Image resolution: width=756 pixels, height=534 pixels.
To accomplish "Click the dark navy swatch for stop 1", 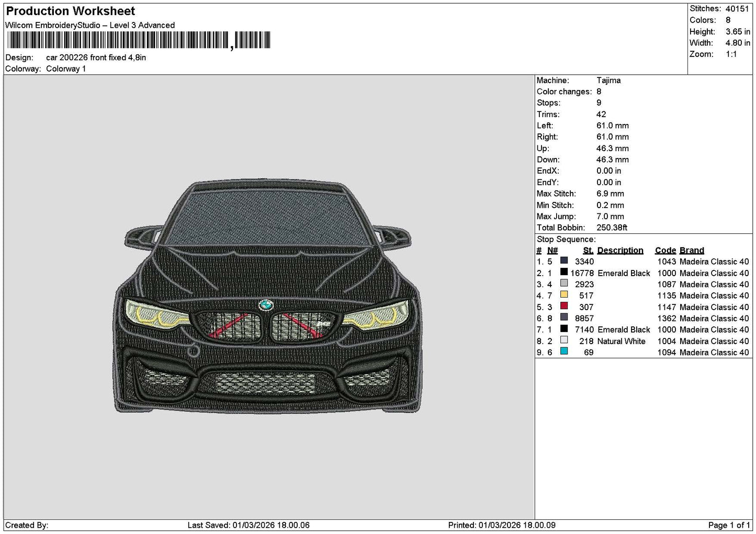I will (x=564, y=261).
